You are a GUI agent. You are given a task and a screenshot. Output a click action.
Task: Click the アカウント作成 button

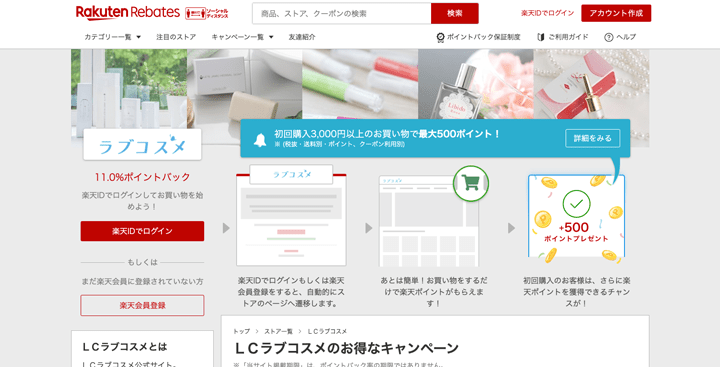click(616, 13)
